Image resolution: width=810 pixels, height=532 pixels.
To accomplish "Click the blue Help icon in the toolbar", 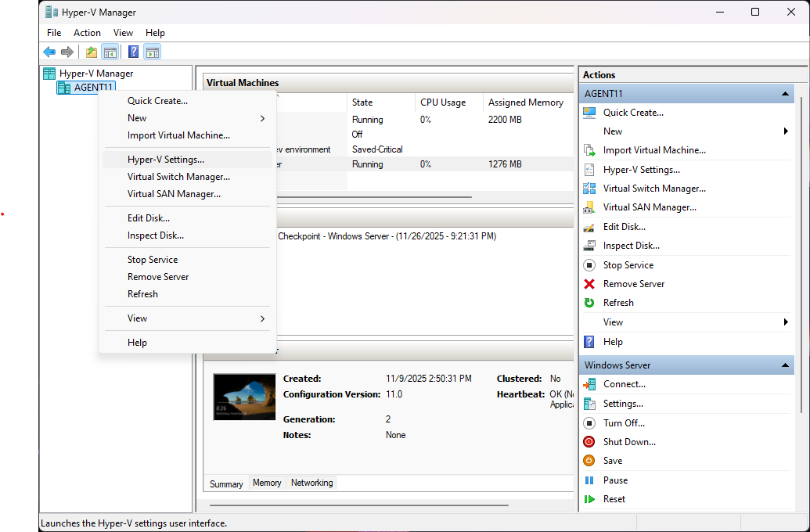I will tap(133, 52).
